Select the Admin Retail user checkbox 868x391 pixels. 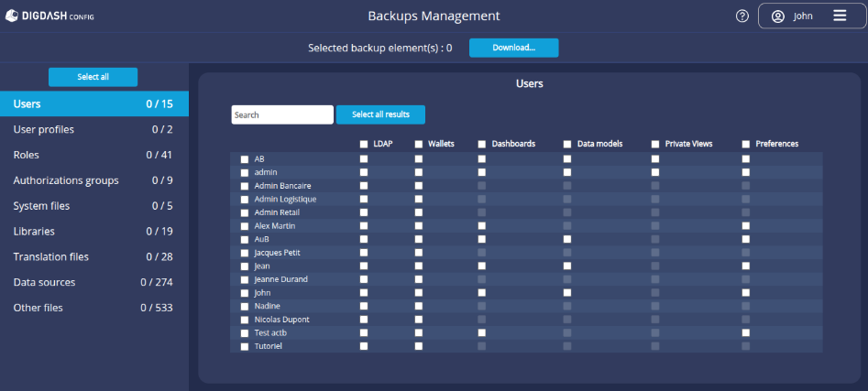(x=245, y=213)
